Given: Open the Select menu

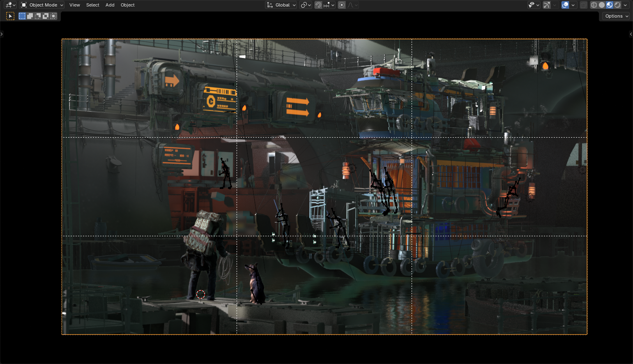Looking at the screenshot, I should (93, 5).
